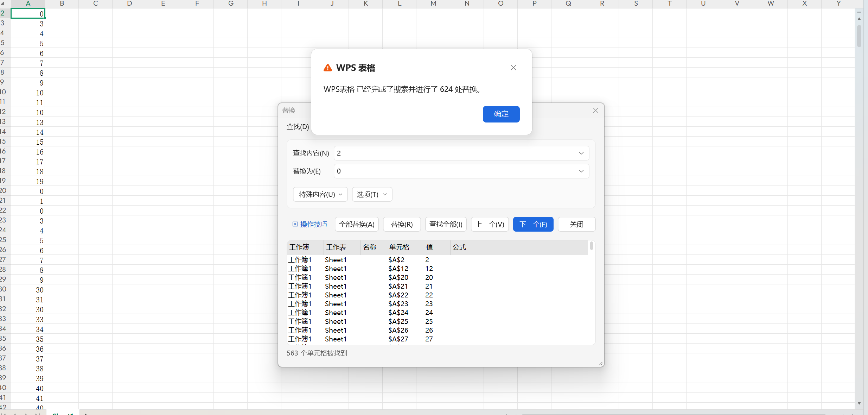Click the 下一个(F) button

(533, 224)
